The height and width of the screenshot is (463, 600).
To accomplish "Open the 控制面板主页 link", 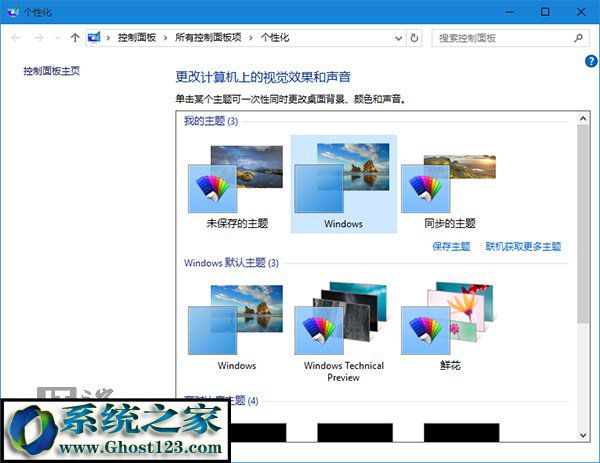I will [x=51, y=71].
